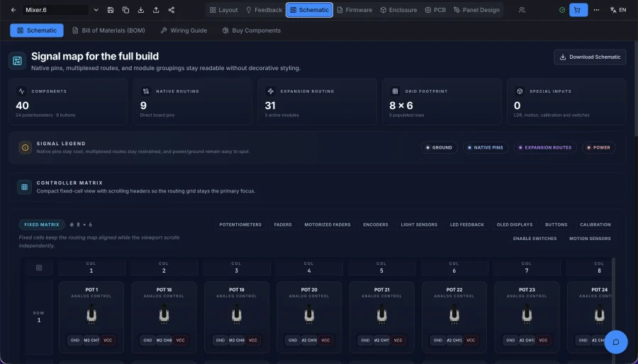Click the Mixer.6 project name field
Image resolution: width=638 pixels, height=364 pixels.
tap(55, 10)
